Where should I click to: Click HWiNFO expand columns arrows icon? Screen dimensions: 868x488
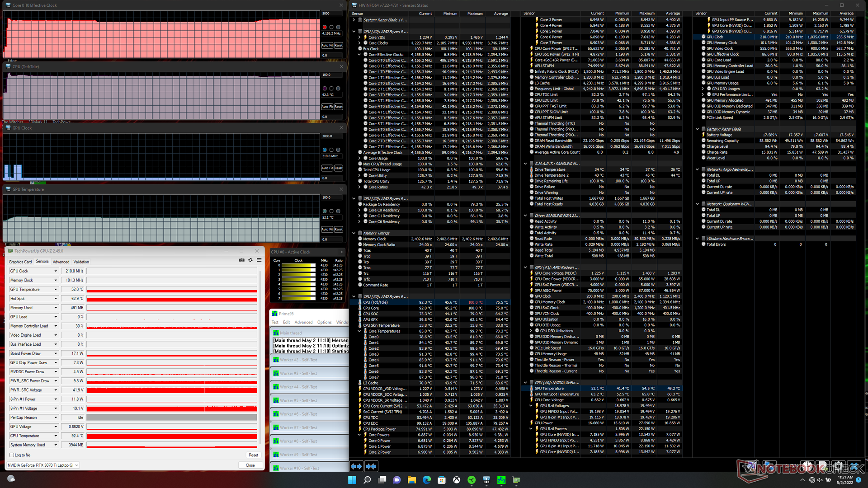tap(356, 466)
